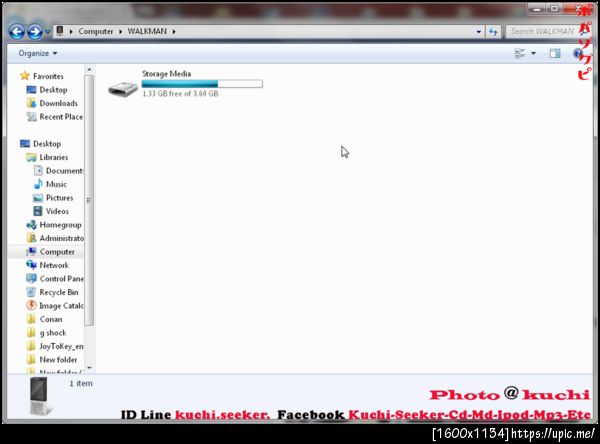The image size is (600, 444).
Task: Expand the arrow after WALKMAN breadcrumb
Action: click(x=174, y=32)
